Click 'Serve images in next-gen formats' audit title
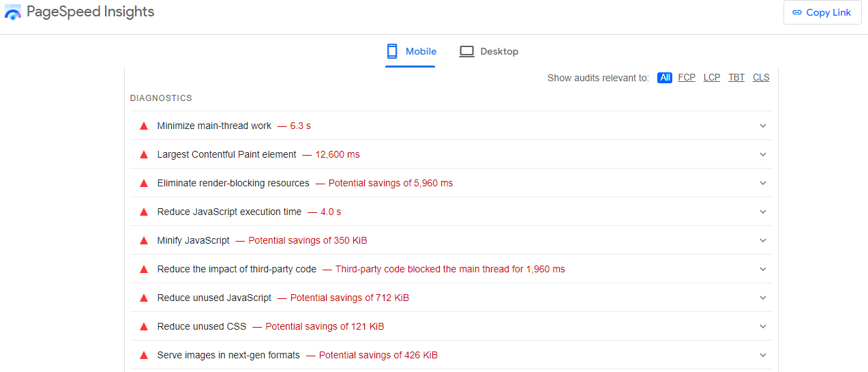Viewport: 868px width, 372px height. click(x=228, y=355)
